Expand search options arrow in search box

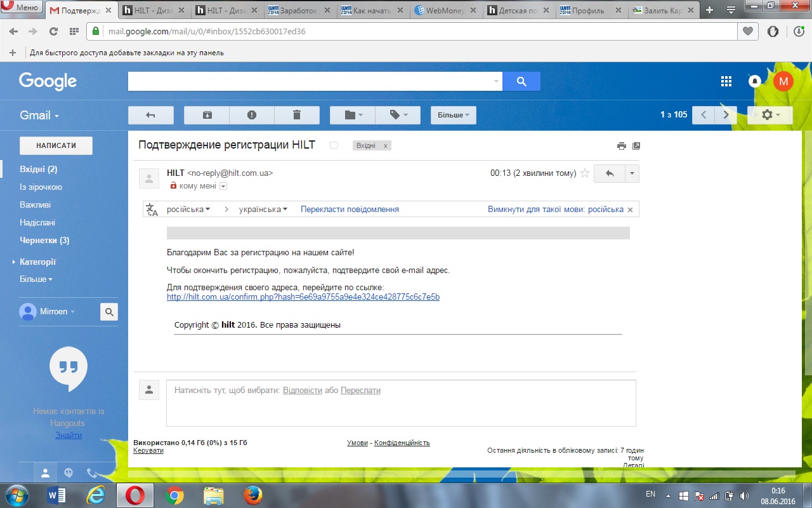tap(496, 81)
